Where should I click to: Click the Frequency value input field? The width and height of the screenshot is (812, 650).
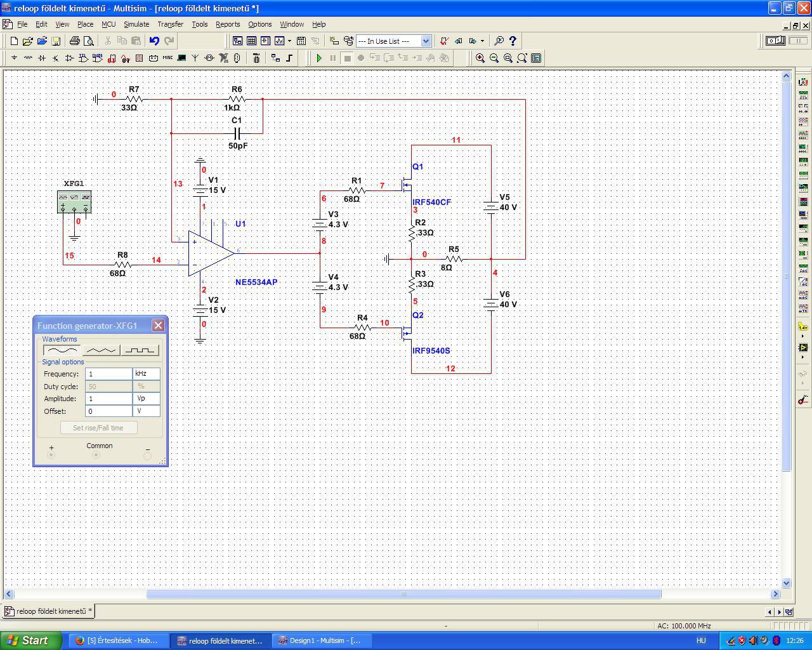[108, 374]
